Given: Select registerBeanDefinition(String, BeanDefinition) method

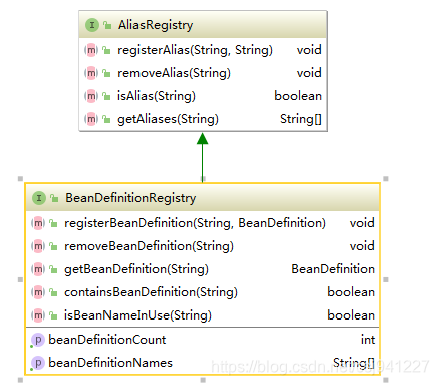Looking at the screenshot, I should pyautogui.click(x=195, y=223).
